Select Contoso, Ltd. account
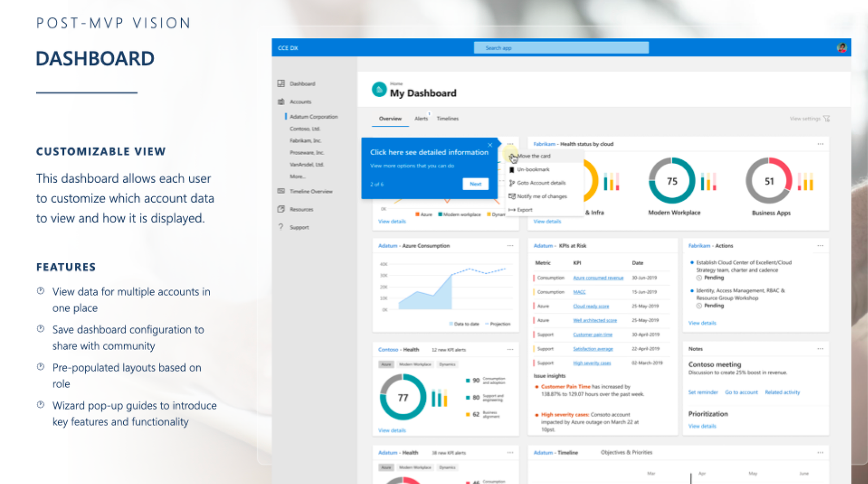The width and height of the screenshot is (868, 484). 305,128
